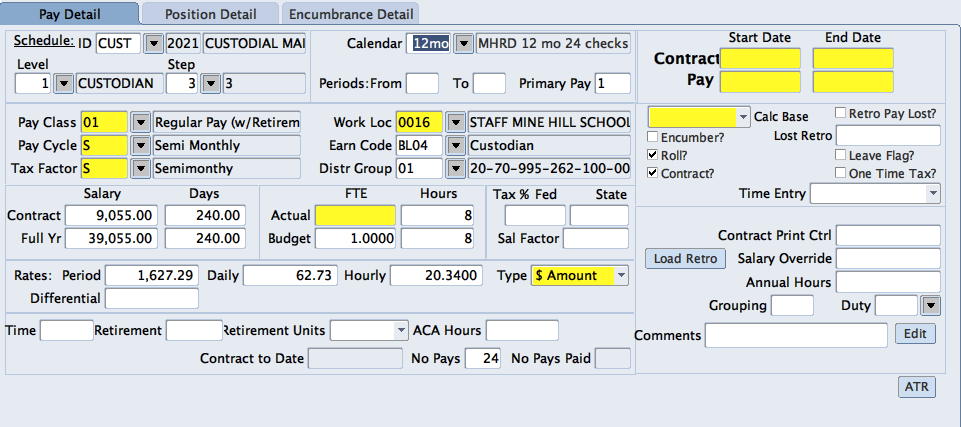The width and height of the screenshot is (961, 427).
Task: Click the ATR button
Action: [x=916, y=387]
